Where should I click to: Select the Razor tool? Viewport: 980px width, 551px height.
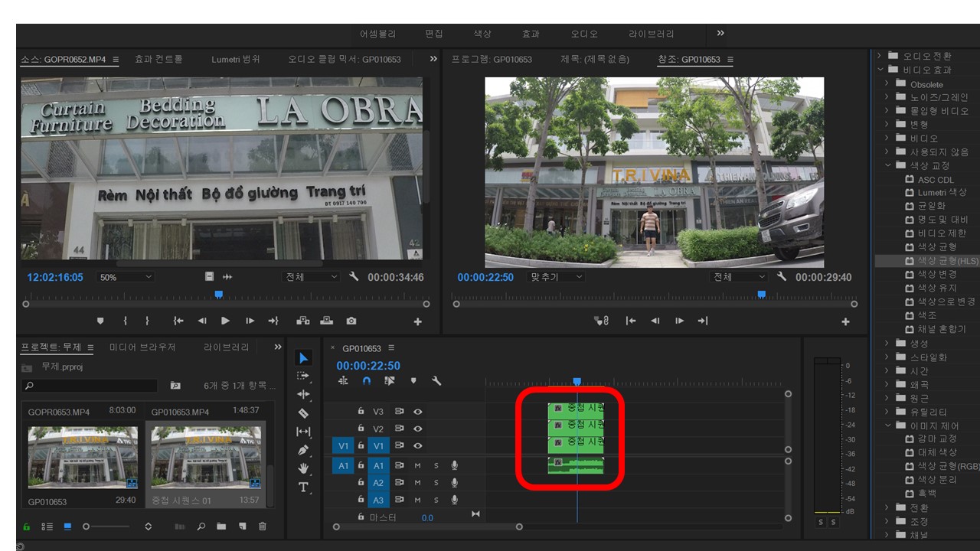pos(303,412)
